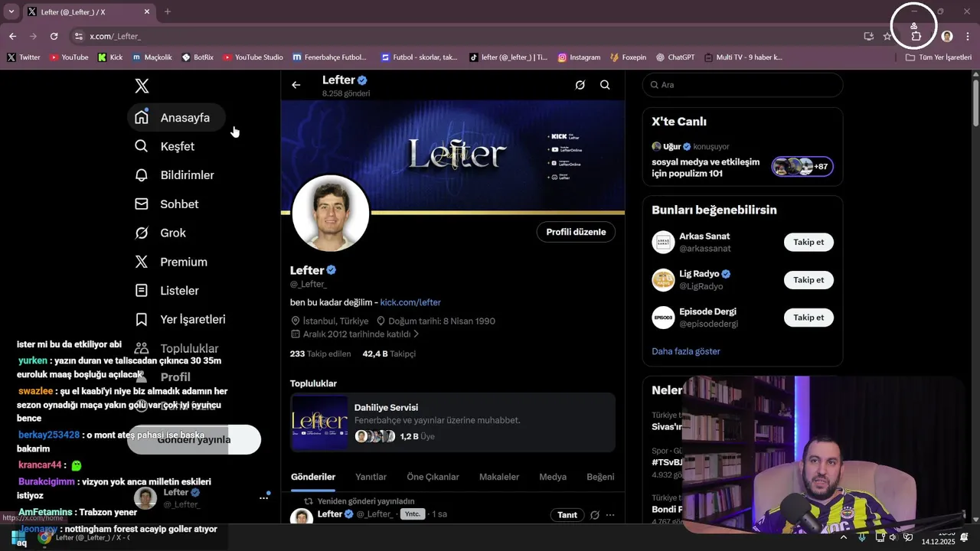Viewport: 980px width, 551px height.
Task: Follow Arkas Sanat with Takip et
Action: [x=808, y=242]
